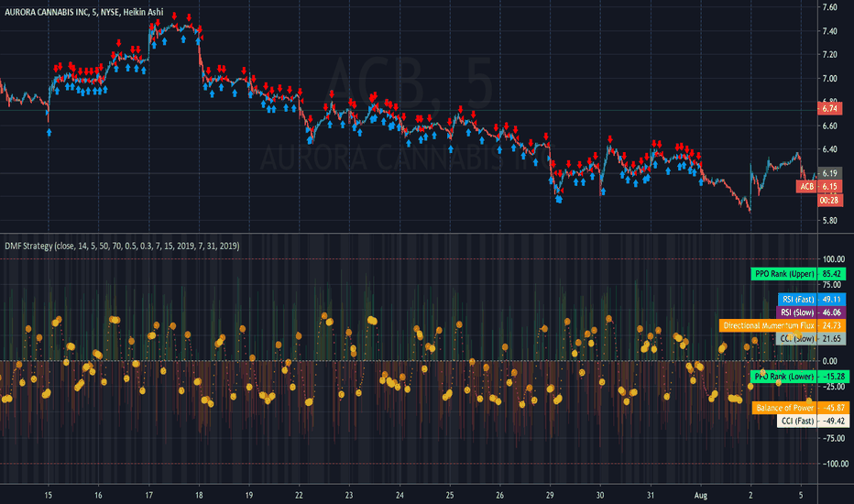The image size is (854, 504).
Task: Click the Balance of Power -45.87 label
Action: coord(801,408)
